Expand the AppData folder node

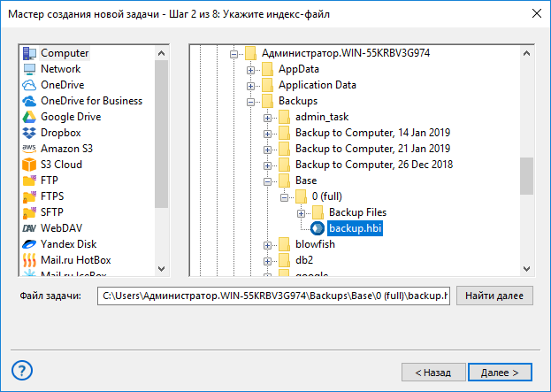pyautogui.click(x=250, y=70)
